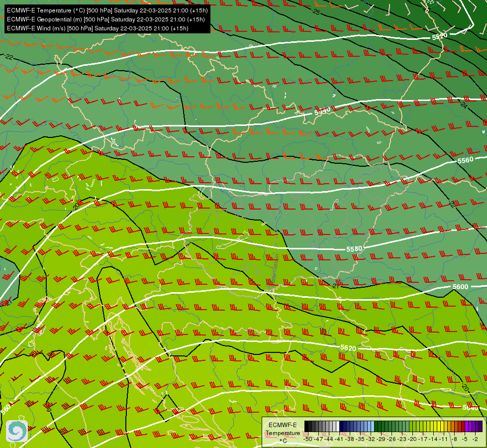Click the °C unit label in the legend
This screenshot has height=448, width=487.
tap(283, 441)
